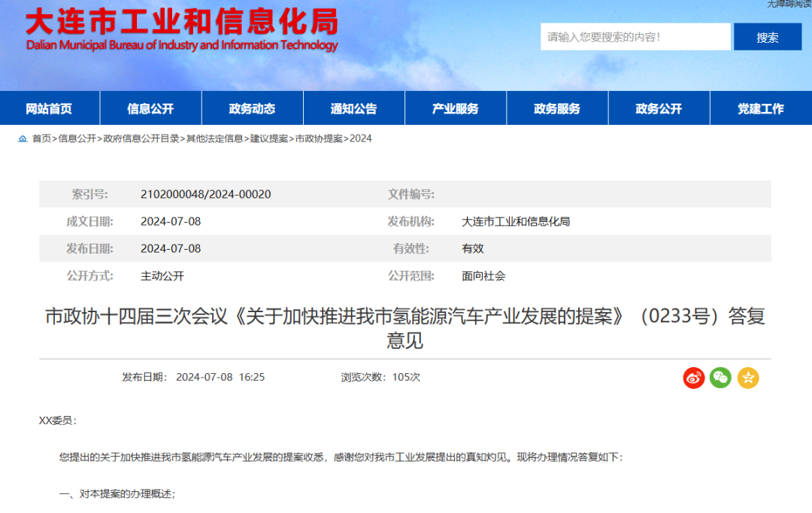Go to the 政务动态 navigation item

[x=252, y=108]
